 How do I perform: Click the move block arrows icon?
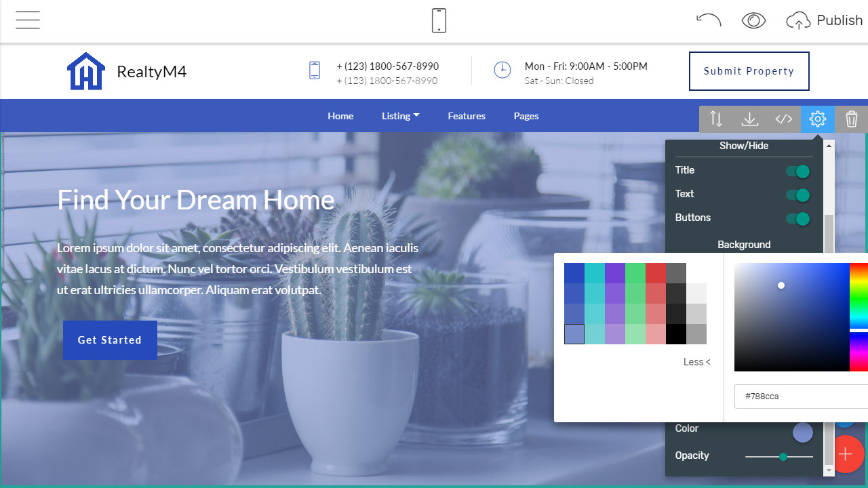coord(716,119)
